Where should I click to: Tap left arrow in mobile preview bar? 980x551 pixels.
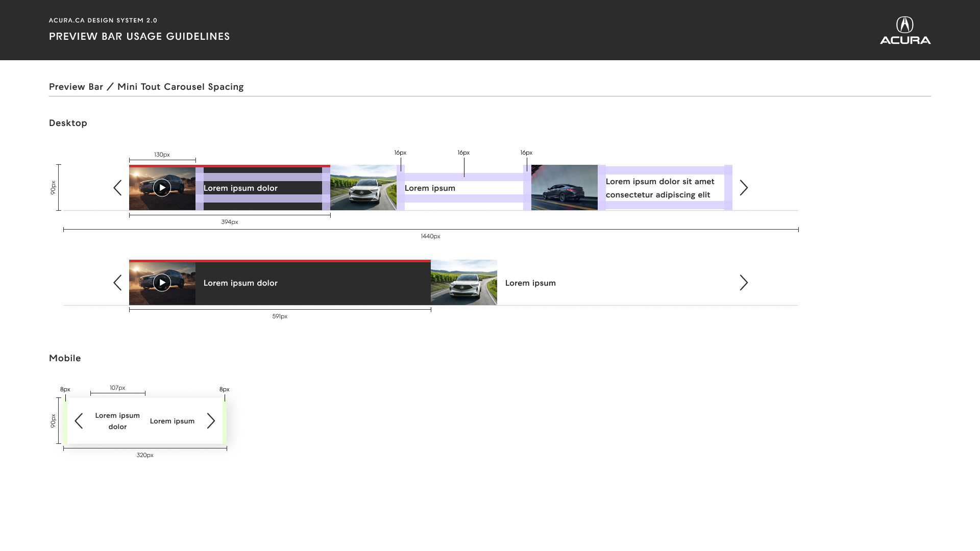click(x=79, y=421)
